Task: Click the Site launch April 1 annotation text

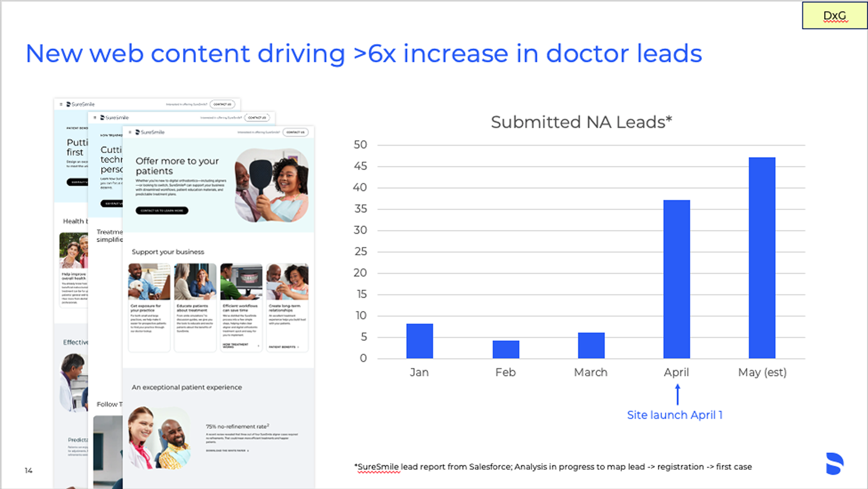Action: [675, 415]
